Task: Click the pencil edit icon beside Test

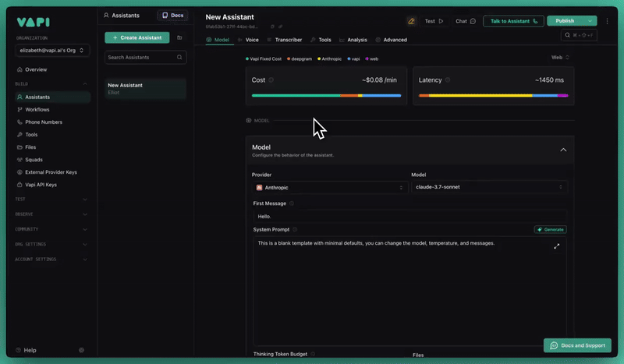Action: [411, 21]
